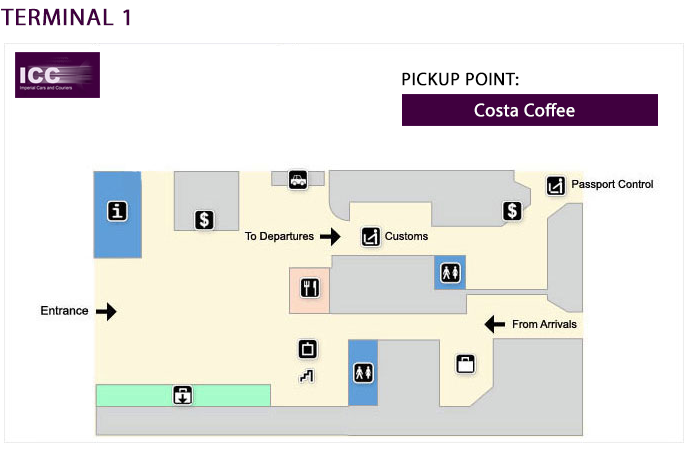
Task: Click the Customs officer icon
Action: [370, 236]
